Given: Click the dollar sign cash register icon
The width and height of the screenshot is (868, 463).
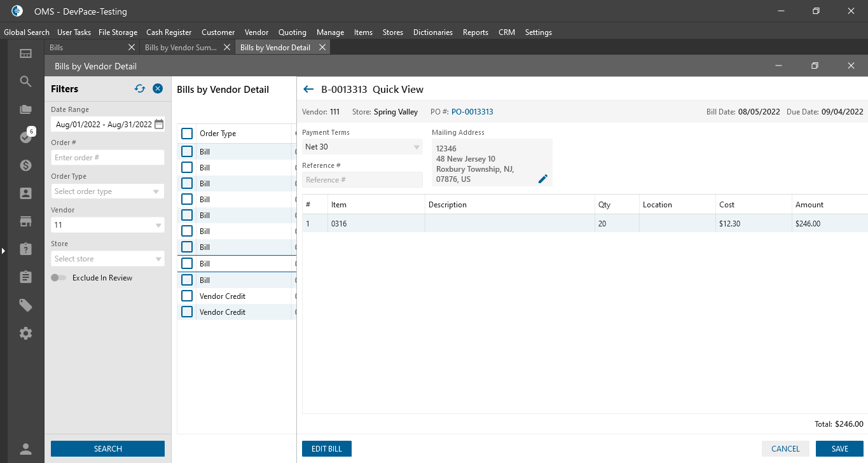Looking at the screenshot, I should (25, 165).
